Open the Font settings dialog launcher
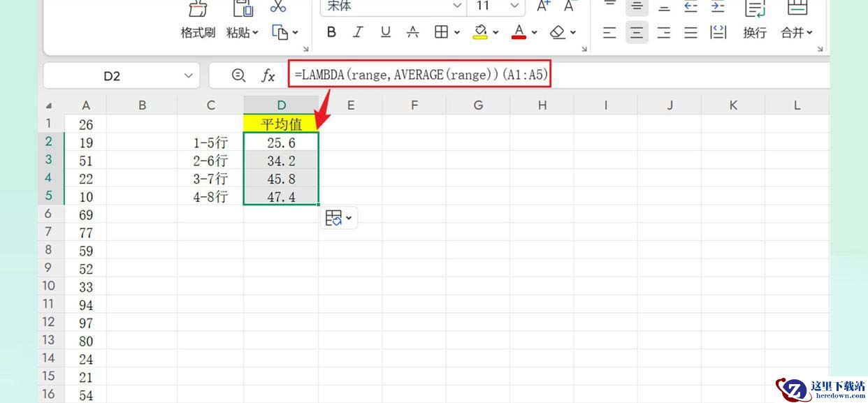Viewport: 868px width, 403px height. coord(305,49)
